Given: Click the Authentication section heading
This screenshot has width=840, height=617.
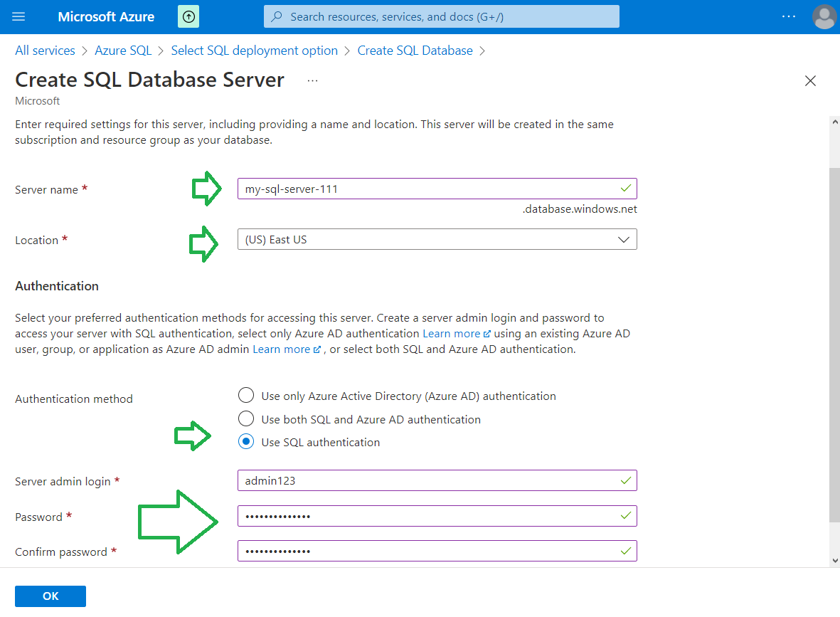Looking at the screenshot, I should pyautogui.click(x=57, y=285).
